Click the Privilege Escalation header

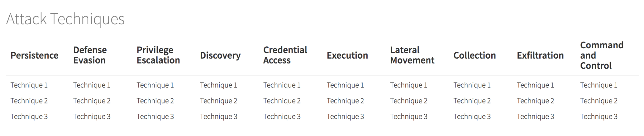tap(158, 55)
